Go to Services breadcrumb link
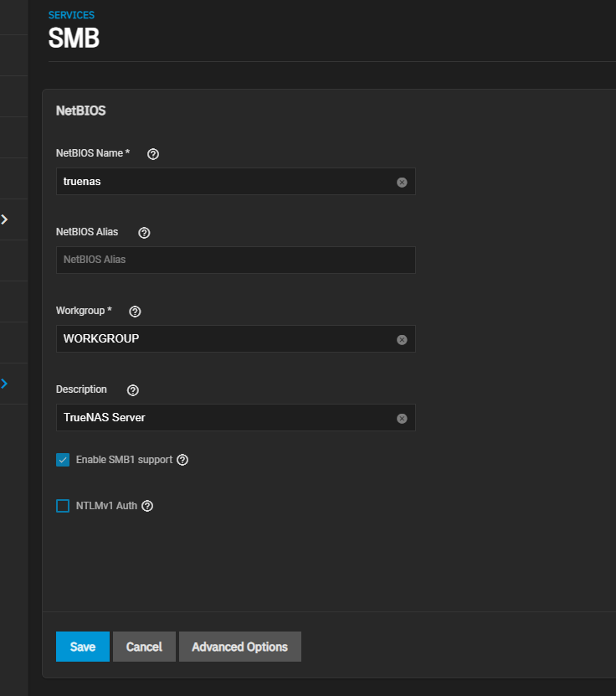 71,15
